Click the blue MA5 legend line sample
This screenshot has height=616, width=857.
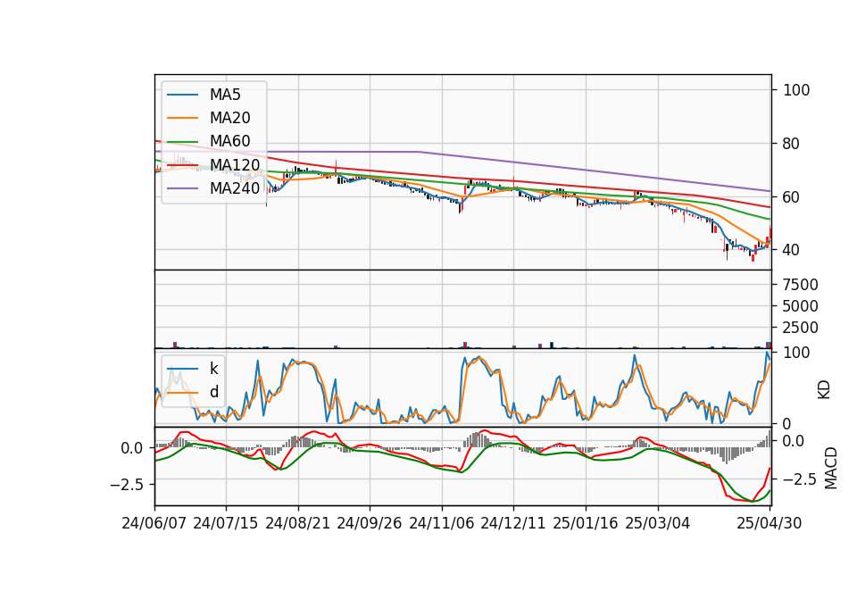pos(182,96)
